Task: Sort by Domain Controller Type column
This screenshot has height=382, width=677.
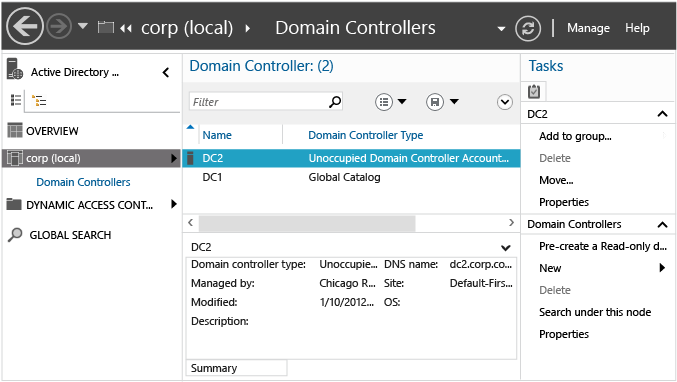Action: tap(365, 135)
